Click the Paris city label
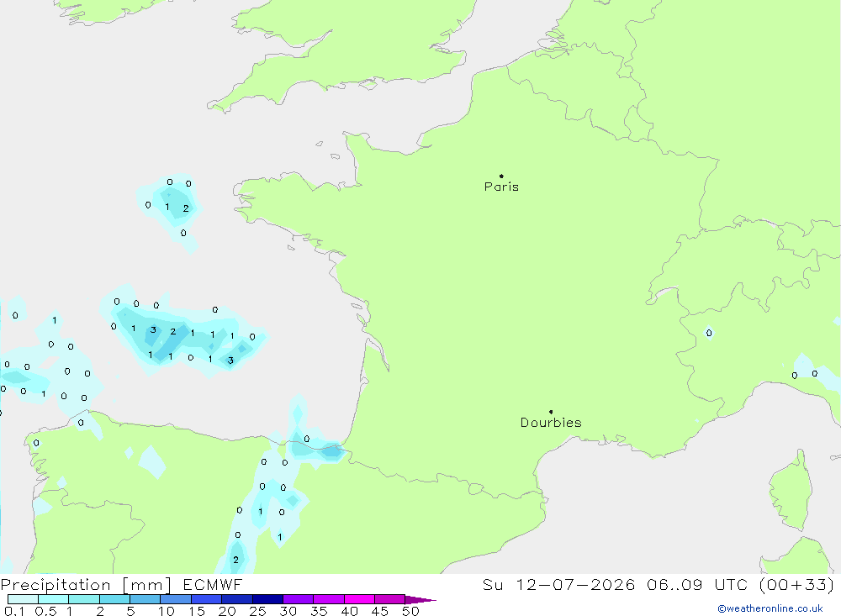841x616 pixels. click(501, 187)
